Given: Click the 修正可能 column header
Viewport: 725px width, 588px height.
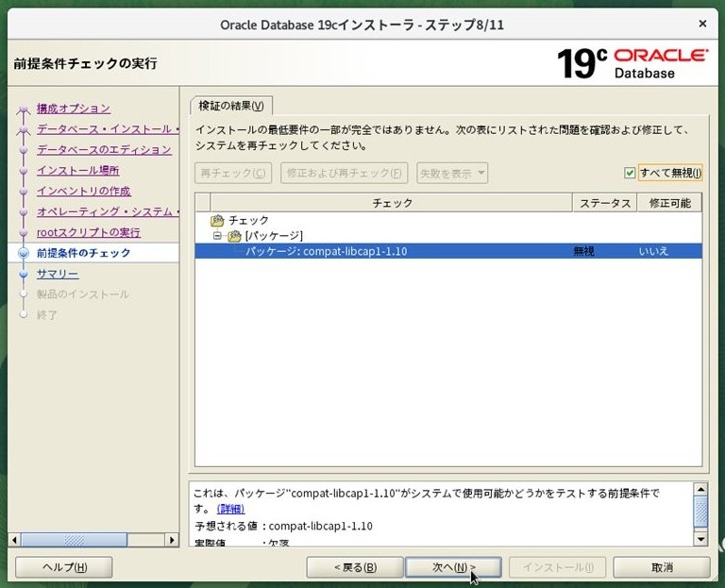Looking at the screenshot, I should 669,204.
